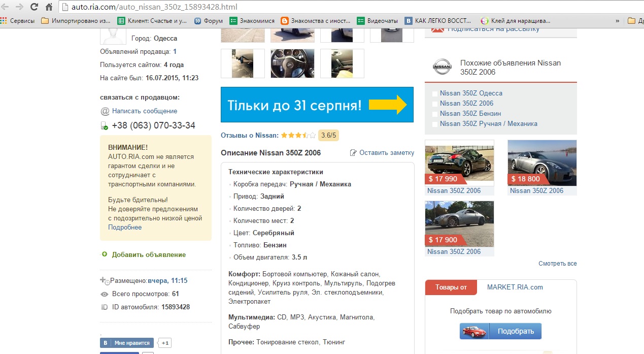Click the 3.6/5 rating badge
This screenshot has height=354, width=644.
click(x=329, y=135)
